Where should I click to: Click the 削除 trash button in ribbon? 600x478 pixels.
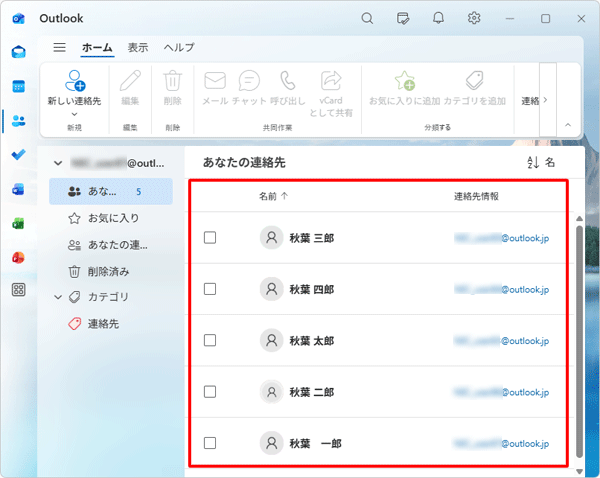pyautogui.click(x=173, y=88)
